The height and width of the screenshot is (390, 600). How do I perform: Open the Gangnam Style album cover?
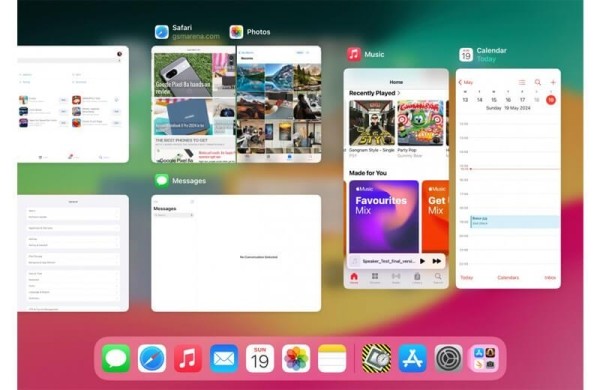click(372, 123)
